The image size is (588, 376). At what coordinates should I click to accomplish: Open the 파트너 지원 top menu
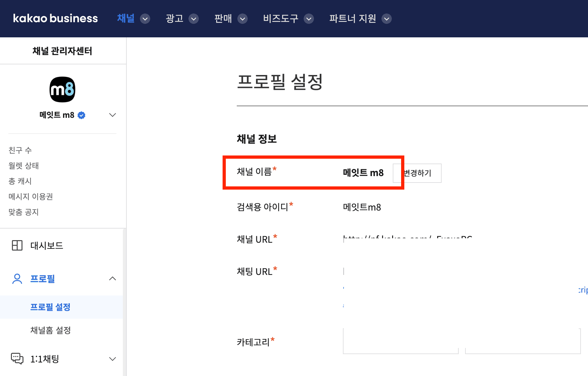pos(353,18)
